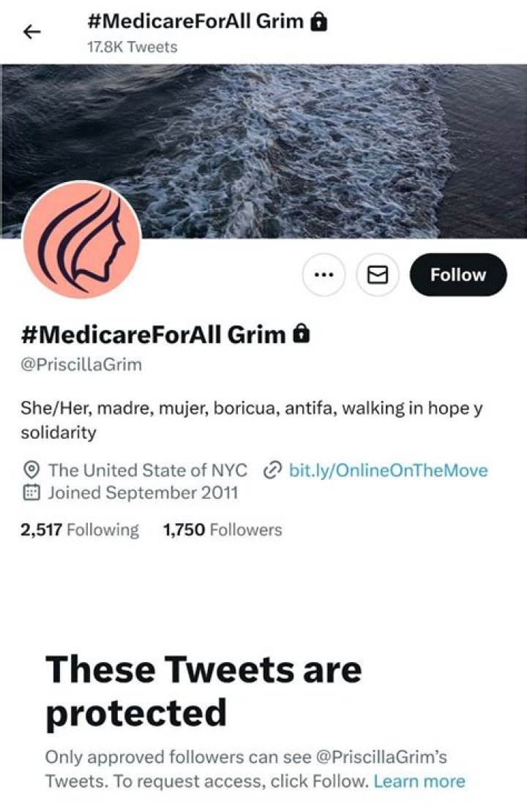Click the 17.8K Tweets count
The image size is (527, 812).
[132, 47]
